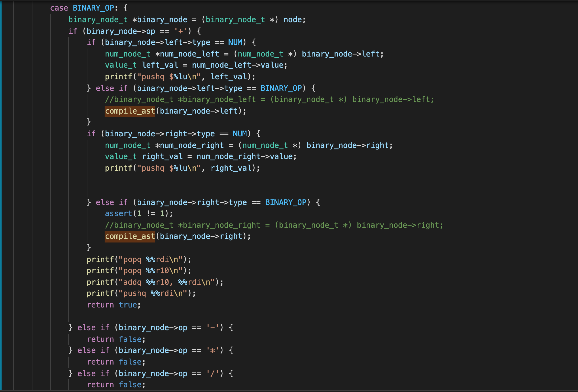The height and width of the screenshot is (392, 578).
Task: Click the empty line after right_val printf
Action: coord(159,180)
